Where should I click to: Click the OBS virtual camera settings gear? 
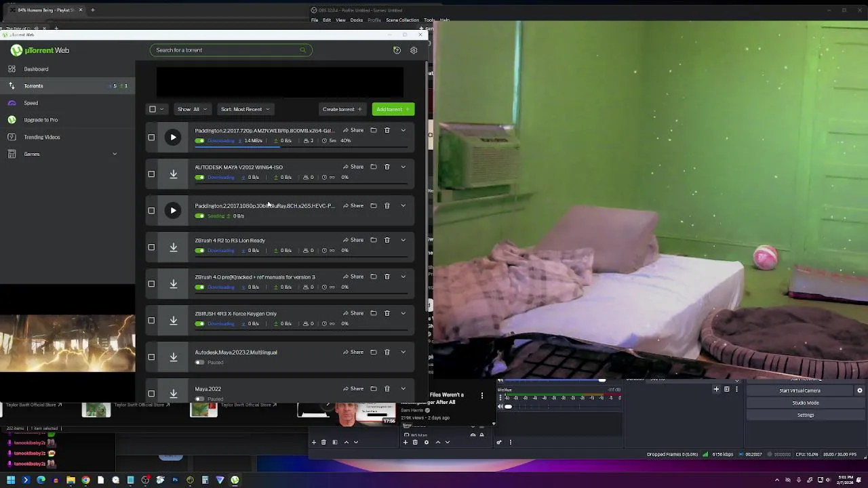click(x=860, y=390)
